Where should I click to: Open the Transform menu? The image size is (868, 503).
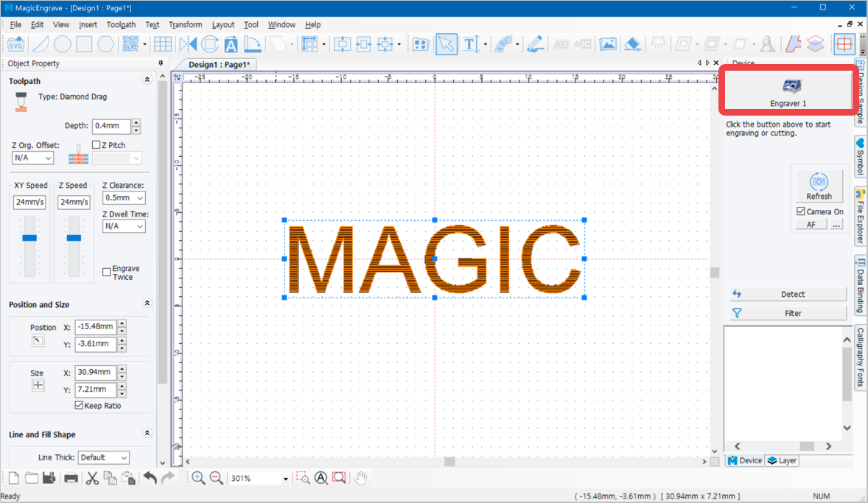tap(186, 25)
